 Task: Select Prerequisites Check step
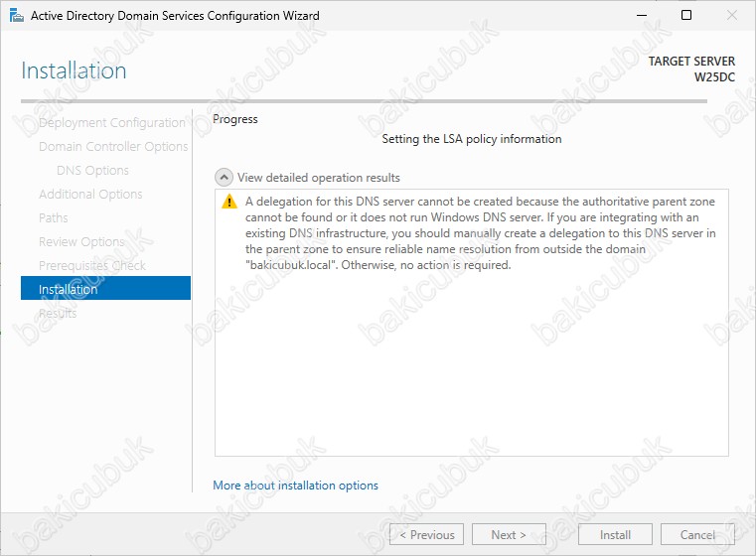[x=92, y=265]
